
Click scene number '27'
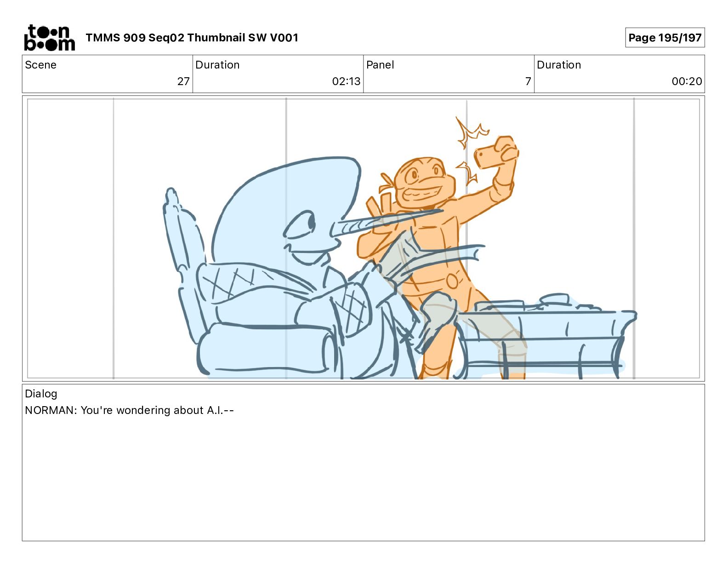click(183, 81)
